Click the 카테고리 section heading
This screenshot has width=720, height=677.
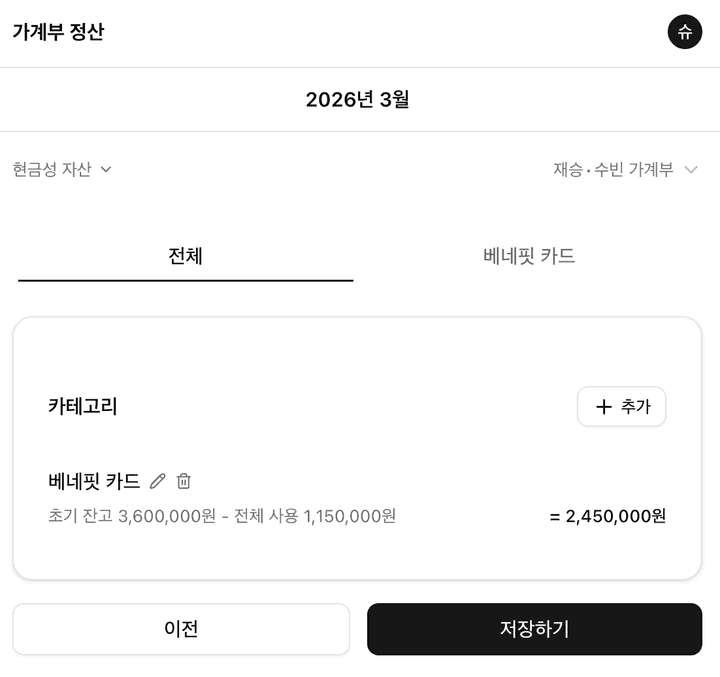click(83, 406)
